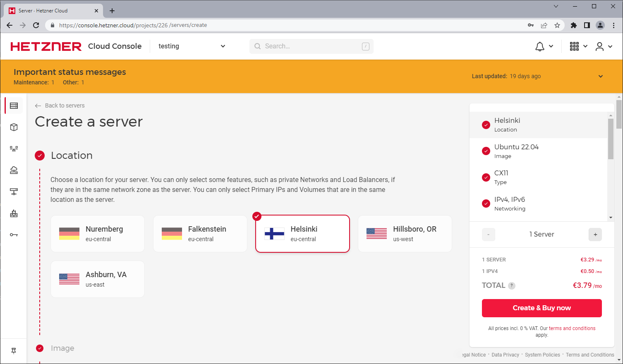623x364 pixels.
Task: Click summary panel scroll down arrow
Action: 611,218
